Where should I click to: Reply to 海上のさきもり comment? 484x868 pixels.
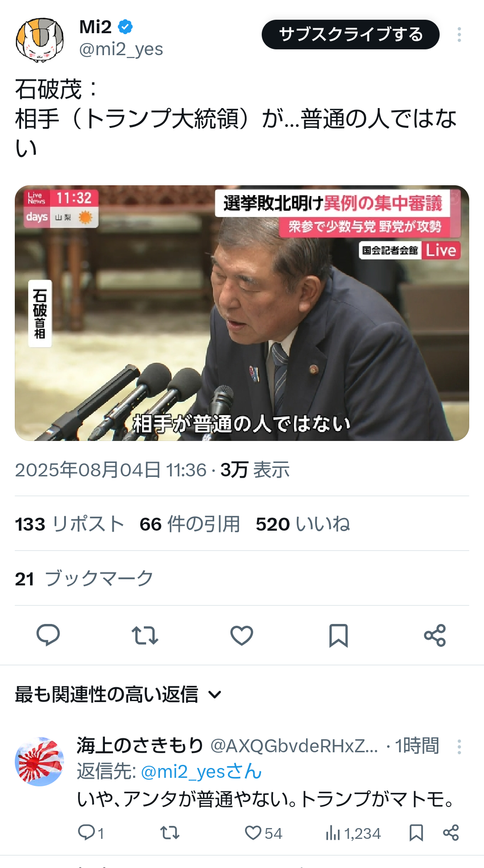[91, 833]
